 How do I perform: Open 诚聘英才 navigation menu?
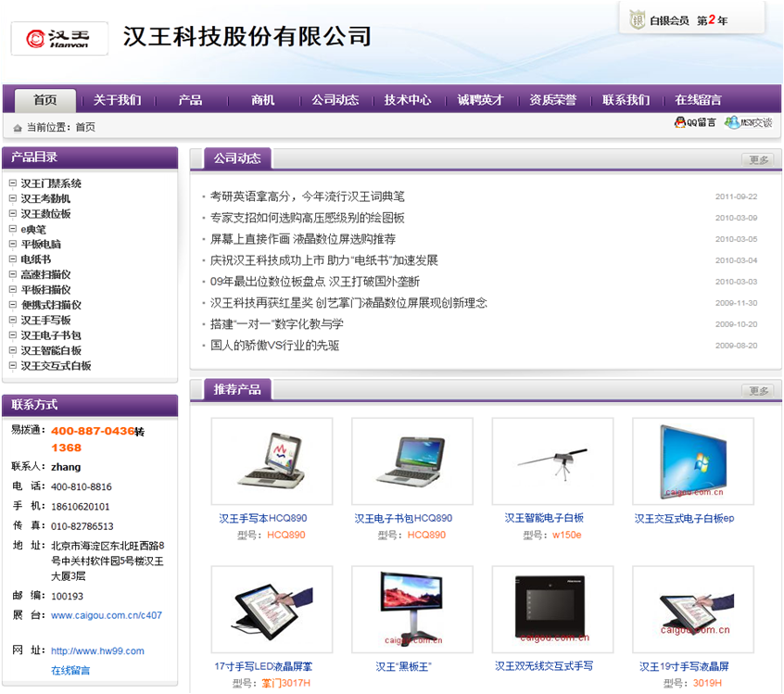click(480, 100)
